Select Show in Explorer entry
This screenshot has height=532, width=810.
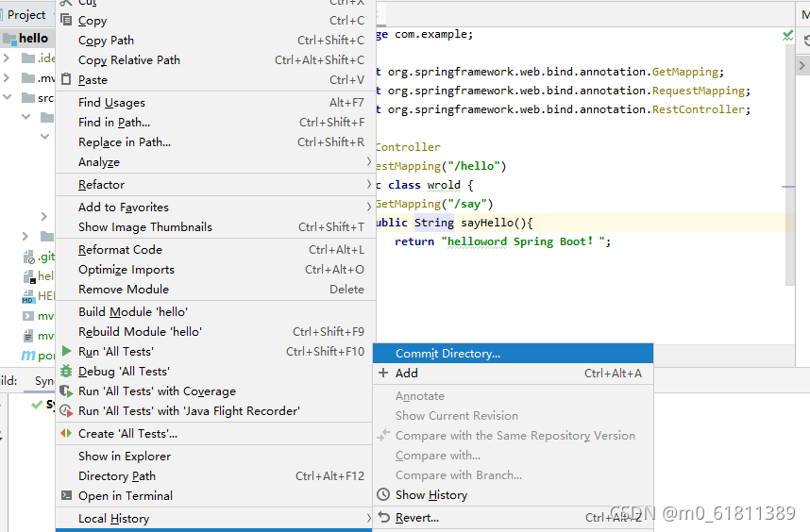click(215, 457)
